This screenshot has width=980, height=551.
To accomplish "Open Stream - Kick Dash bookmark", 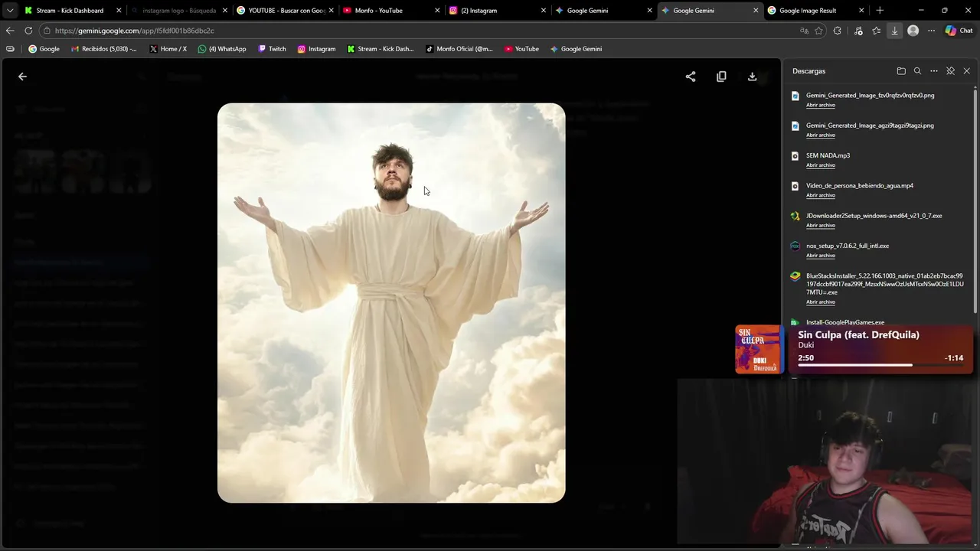I will tap(380, 49).
